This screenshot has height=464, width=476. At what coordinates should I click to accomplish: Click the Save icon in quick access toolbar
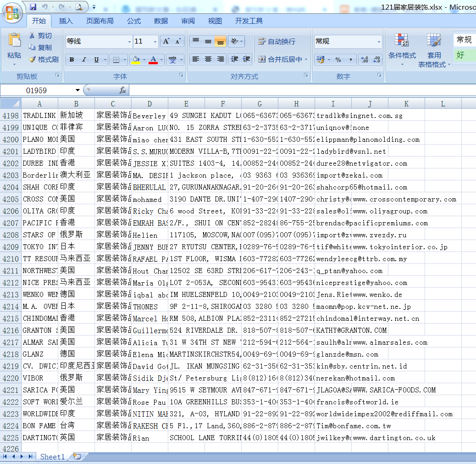[33, 7]
